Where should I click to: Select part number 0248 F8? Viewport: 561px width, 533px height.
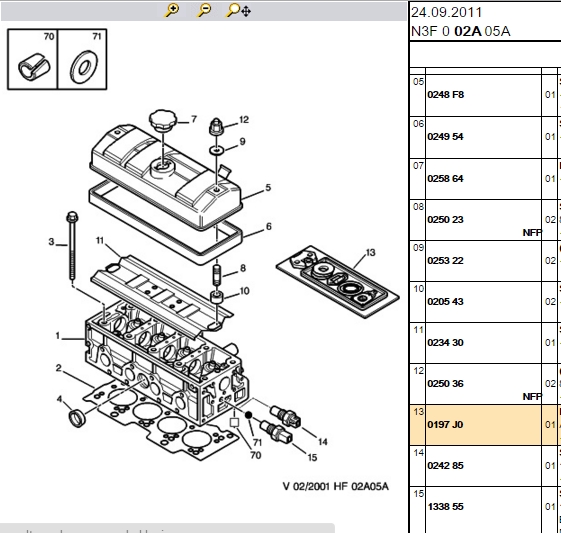(x=445, y=95)
